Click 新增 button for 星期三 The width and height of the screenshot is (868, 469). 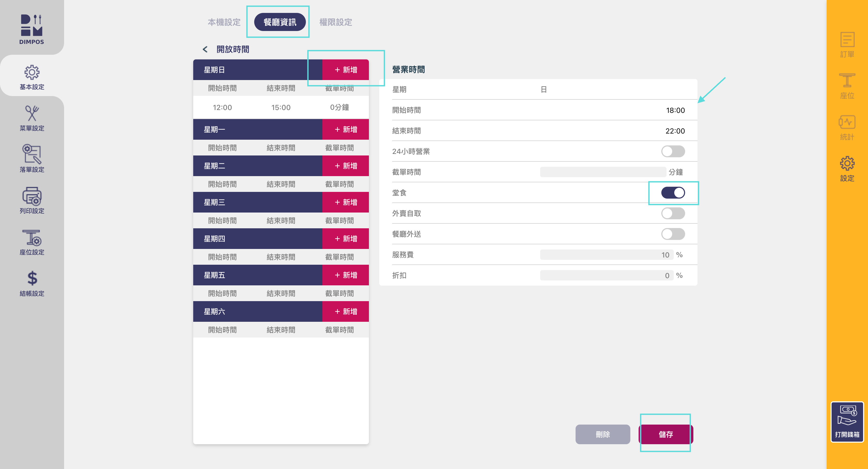[345, 202]
